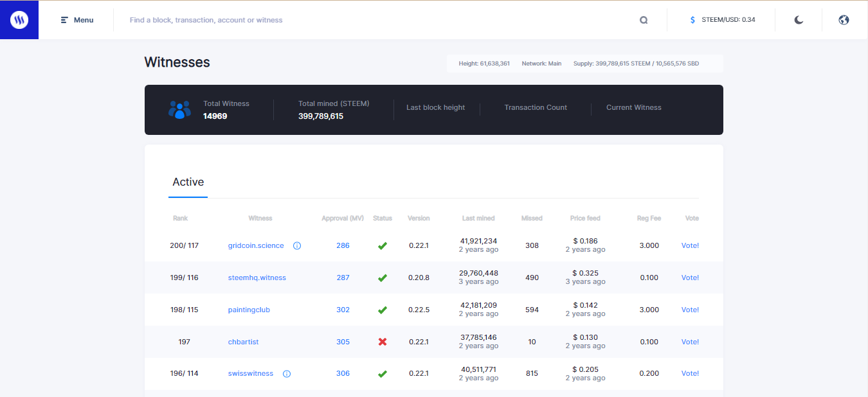
Task: Click approval value 286
Action: click(343, 245)
